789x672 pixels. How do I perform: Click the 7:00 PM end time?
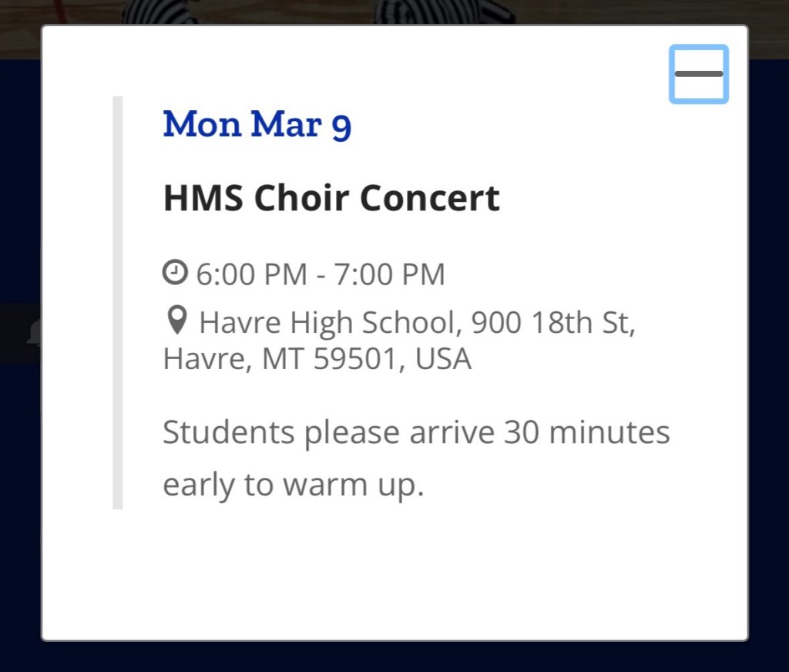[389, 274]
